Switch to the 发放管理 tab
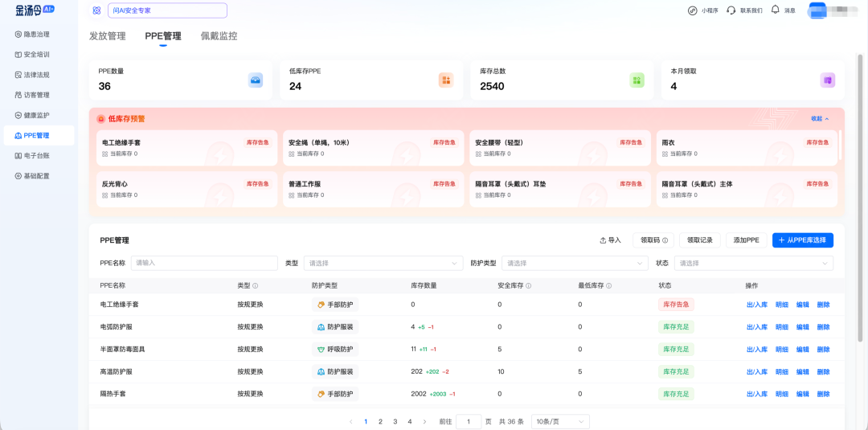The image size is (868, 430). [x=108, y=36]
